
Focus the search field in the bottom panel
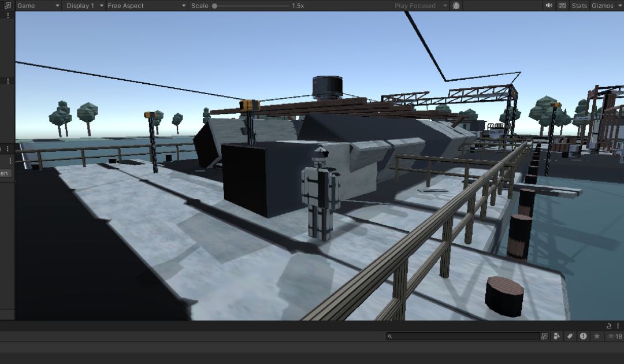click(462, 336)
